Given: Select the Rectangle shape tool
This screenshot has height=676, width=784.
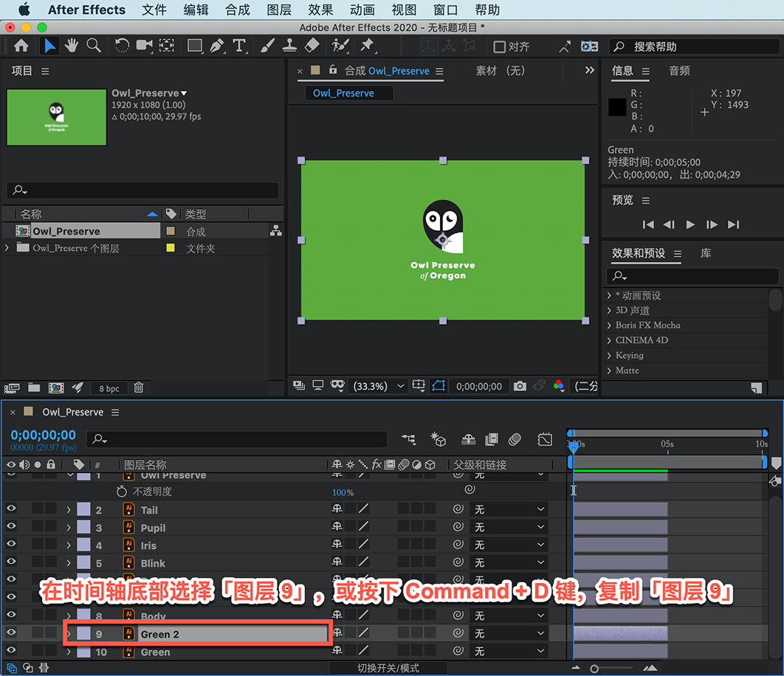Looking at the screenshot, I should tap(195, 46).
